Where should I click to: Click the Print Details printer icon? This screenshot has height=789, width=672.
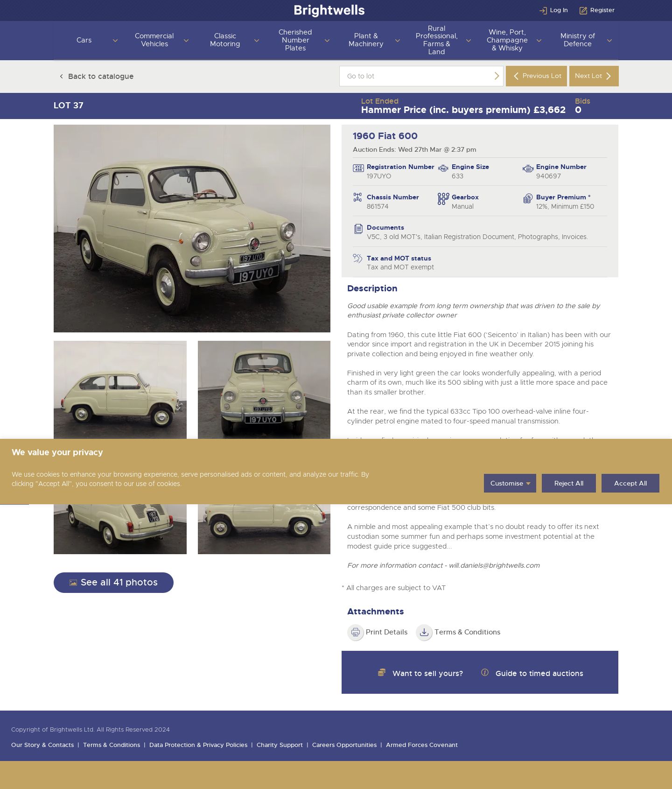356,633
